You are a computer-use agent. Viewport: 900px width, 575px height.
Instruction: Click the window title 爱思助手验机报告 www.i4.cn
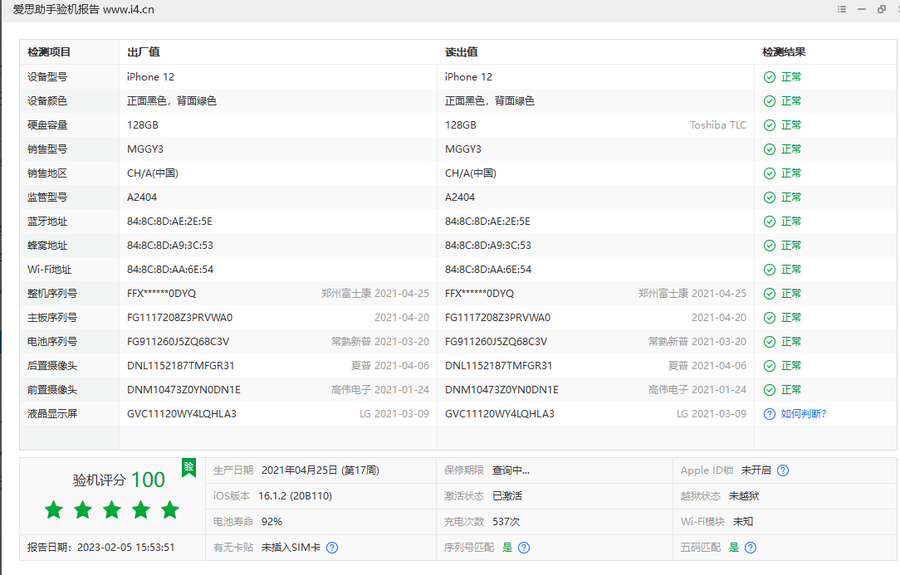pos(83,10)
